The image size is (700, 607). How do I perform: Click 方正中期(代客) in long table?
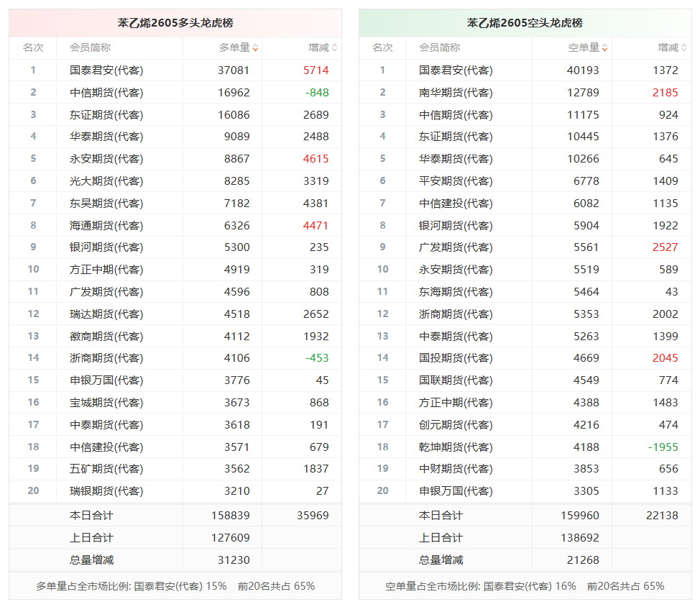[106, 269]
